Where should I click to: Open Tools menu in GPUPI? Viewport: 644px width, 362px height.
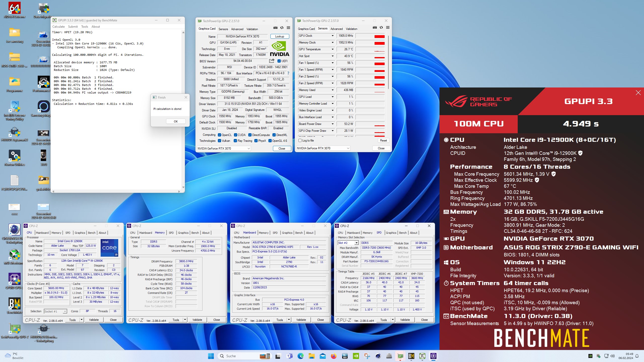click(85, 27)
